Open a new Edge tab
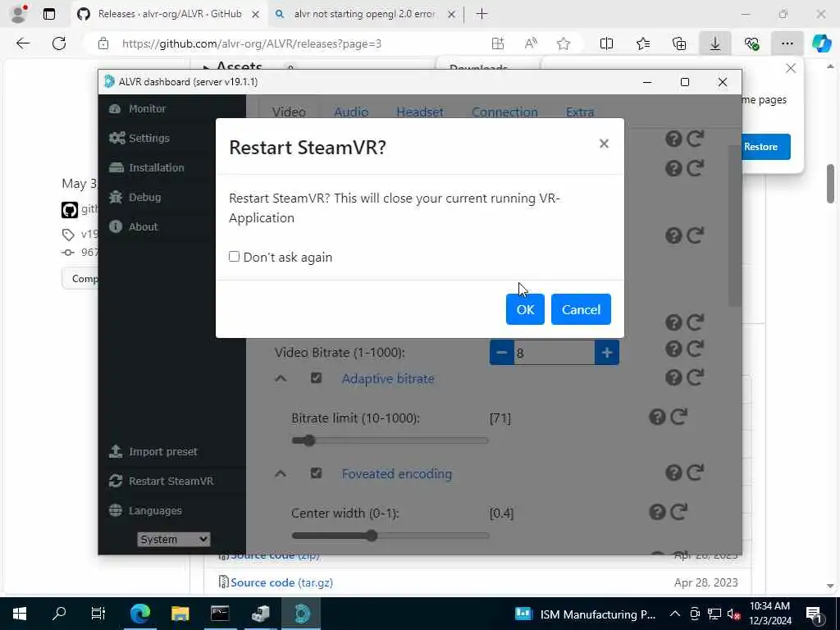 482,14
